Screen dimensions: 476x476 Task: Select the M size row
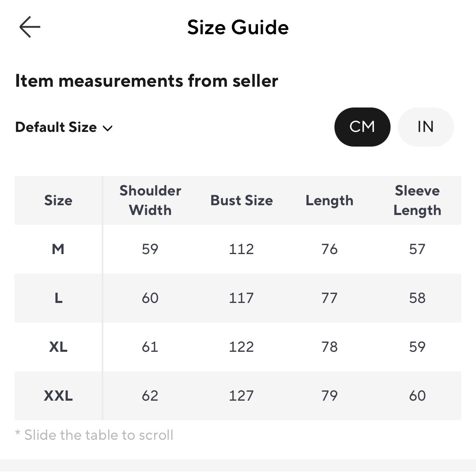tap(238, 249)
